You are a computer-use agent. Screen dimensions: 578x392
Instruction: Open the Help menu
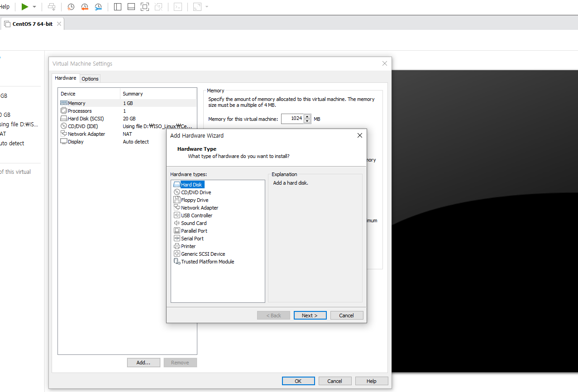click(5, 7)
